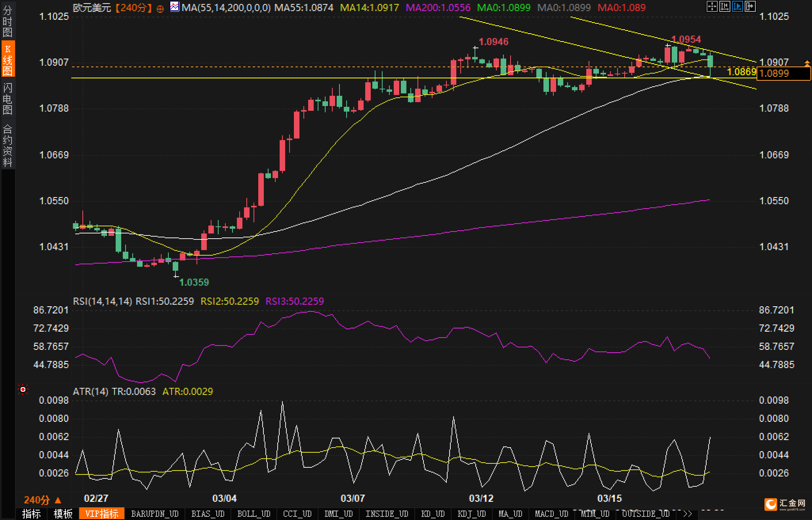Viewport: 812px width, 520px height.
Task: Click the axis measure tool icon at top right
Action: (x=725, y=6)
